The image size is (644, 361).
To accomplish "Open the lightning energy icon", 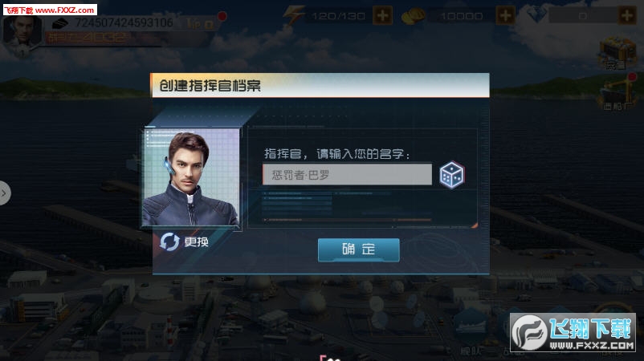I will tap(294, 15).
